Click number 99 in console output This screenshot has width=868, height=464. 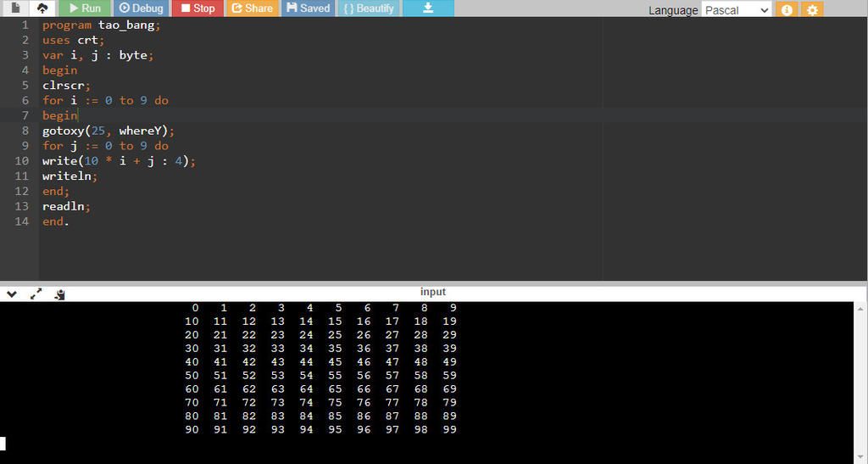coord(449,429)
